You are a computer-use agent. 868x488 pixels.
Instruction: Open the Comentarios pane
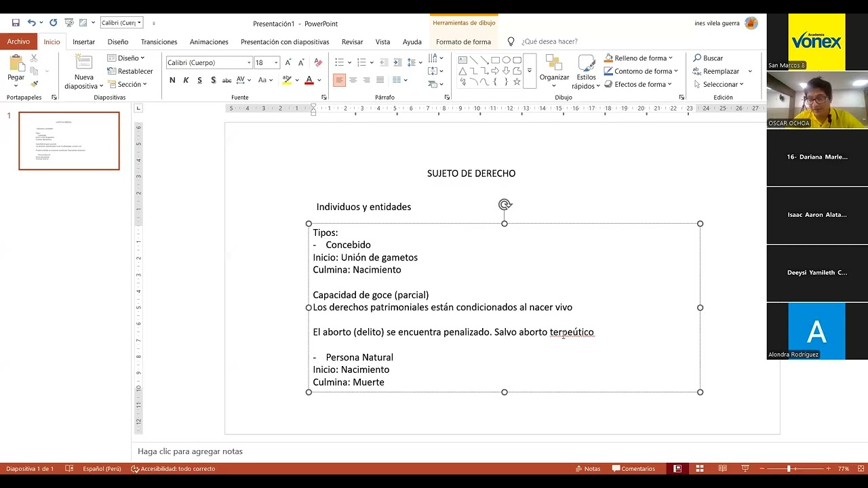(633, 468)
